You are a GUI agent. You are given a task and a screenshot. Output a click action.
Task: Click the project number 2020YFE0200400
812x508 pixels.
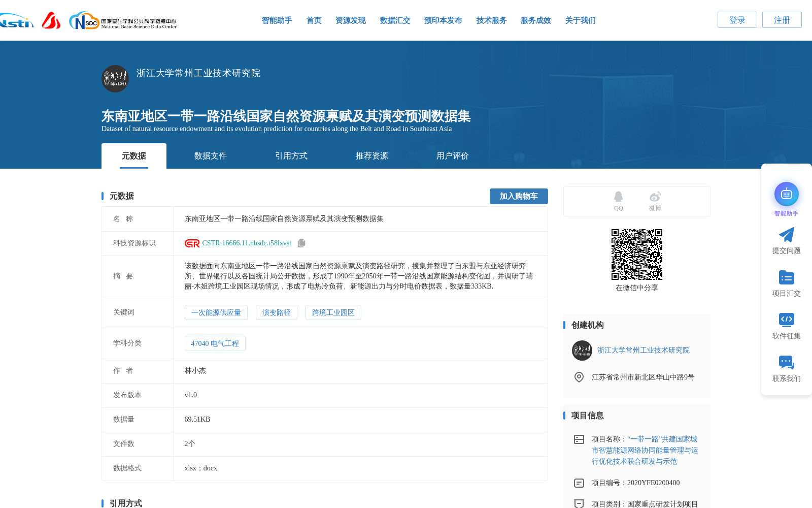click(654, 483)
